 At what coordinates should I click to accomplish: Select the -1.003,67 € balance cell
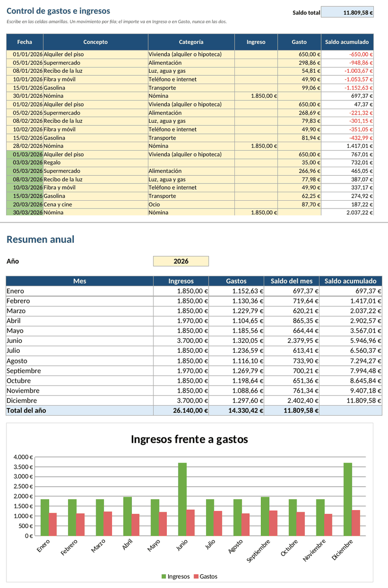[347, 71]
